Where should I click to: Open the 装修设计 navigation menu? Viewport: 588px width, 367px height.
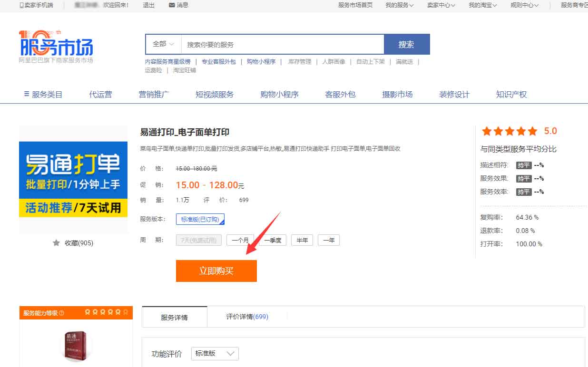[454, 94]
